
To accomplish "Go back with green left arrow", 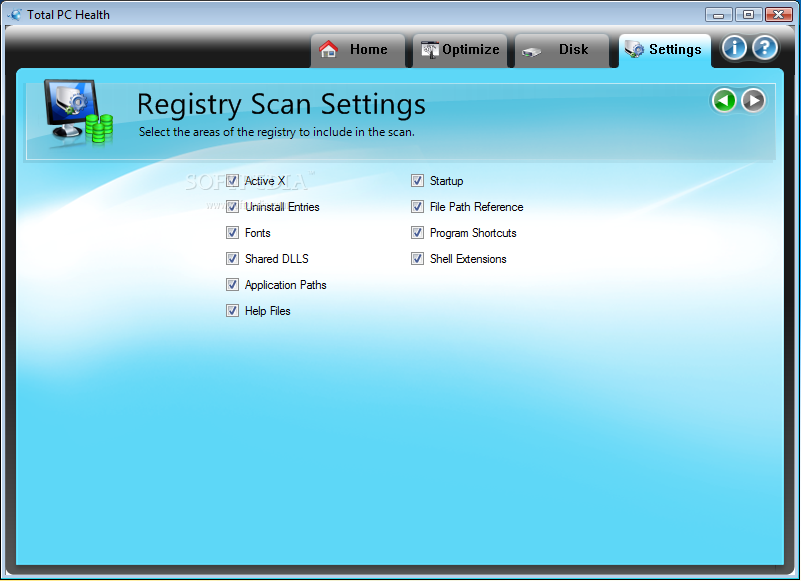I will (x=724, y=100).
